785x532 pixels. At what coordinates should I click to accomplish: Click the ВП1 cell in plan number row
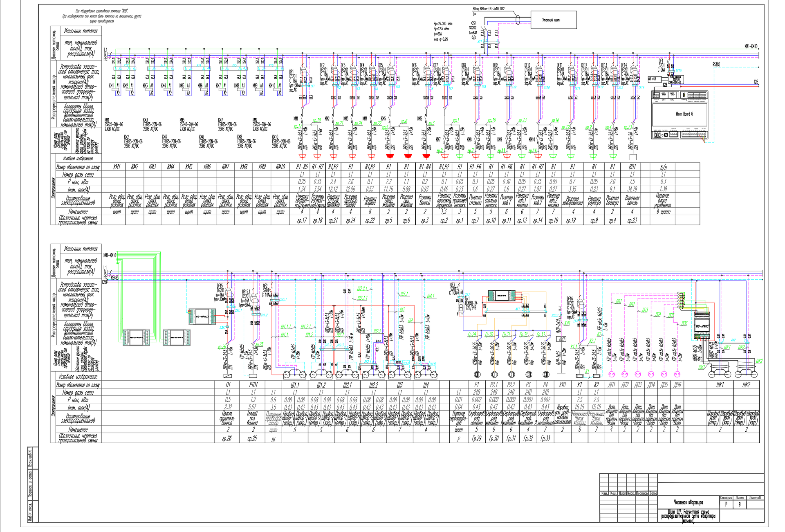point(632,167)
